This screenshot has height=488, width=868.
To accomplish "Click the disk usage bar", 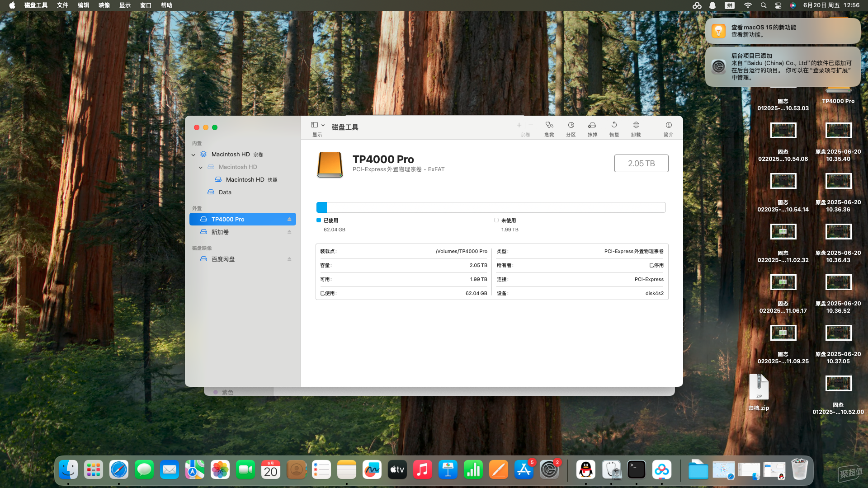I will tap(491, 207).
